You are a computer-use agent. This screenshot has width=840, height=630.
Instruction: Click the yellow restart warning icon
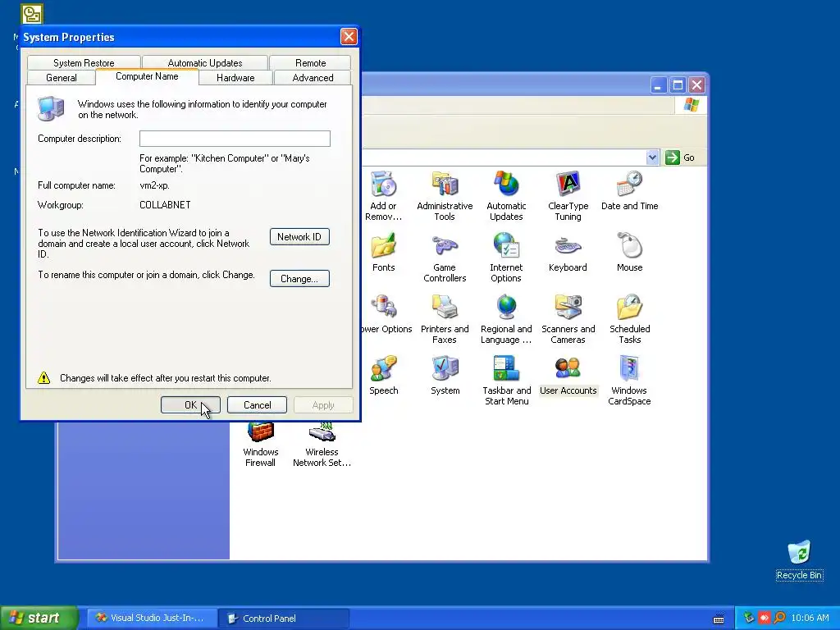pyautogui.click(x=44, y=377)
